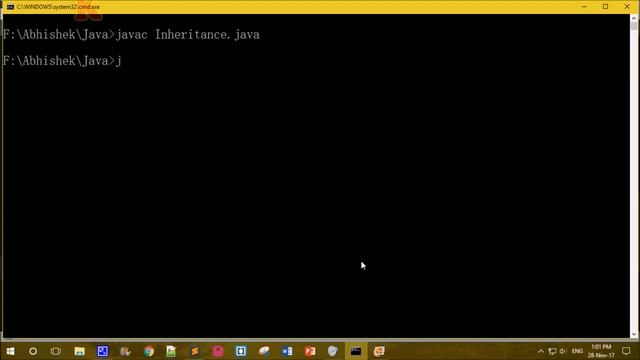
Task: Click the second prompt line with 'j'
Action: 62,61
